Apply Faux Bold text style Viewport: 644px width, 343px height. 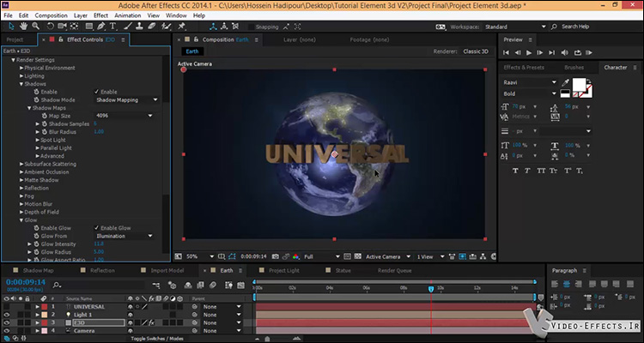(x=515, y=171)
